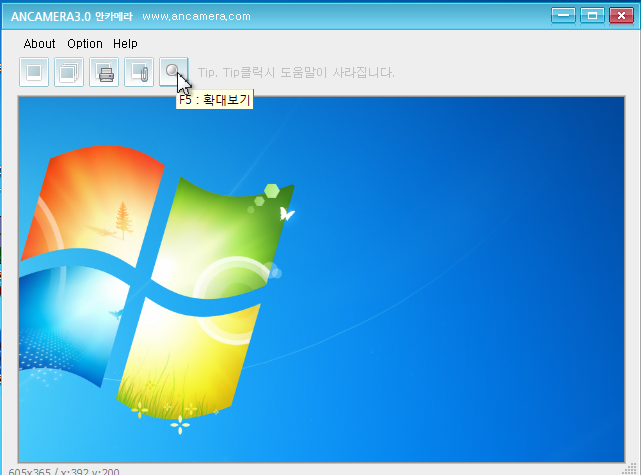
Task: Close the ANCAMERA window
Action: pyautogui.click(x=621, y=16)
